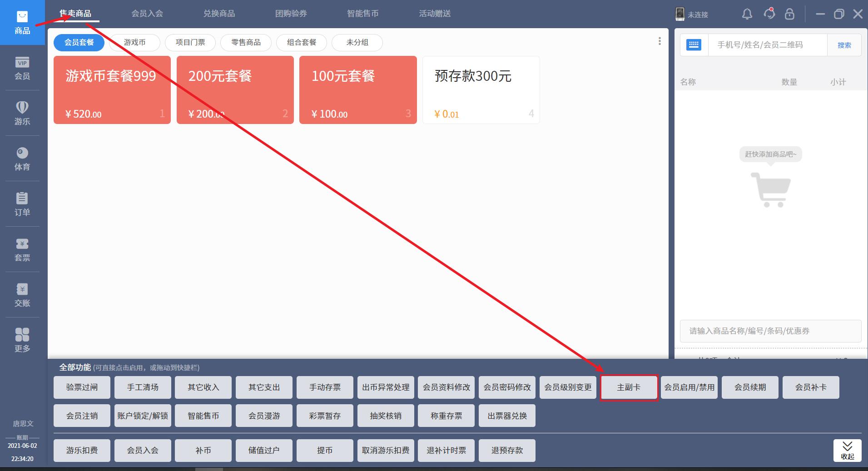Add the 游戏币套餐999 product card
The image size is (868, 471).
point(112,90)
